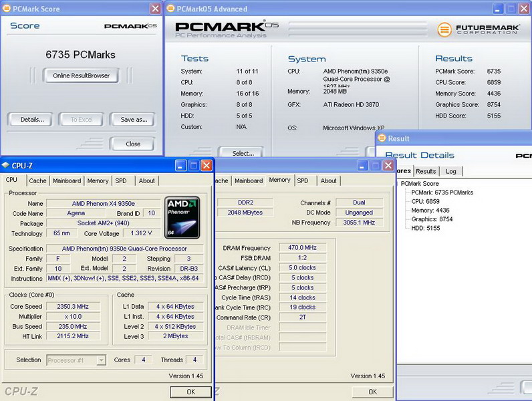
Task: Open Memory tab in front CPU-Z window
Action: click(x=98, y=181)
